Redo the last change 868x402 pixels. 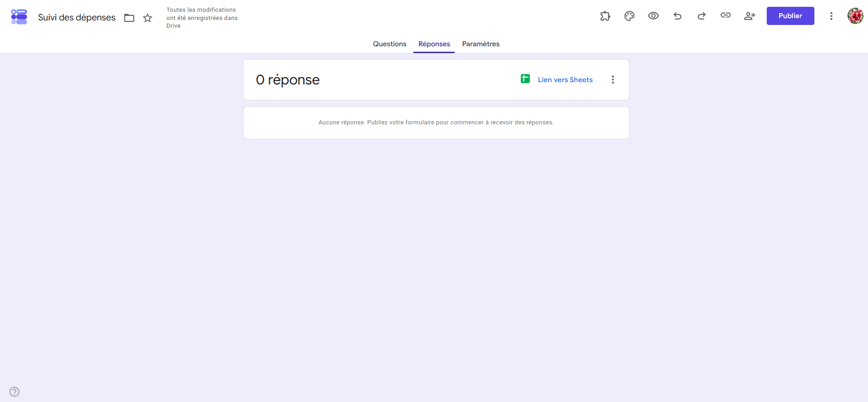pos(701,16)
